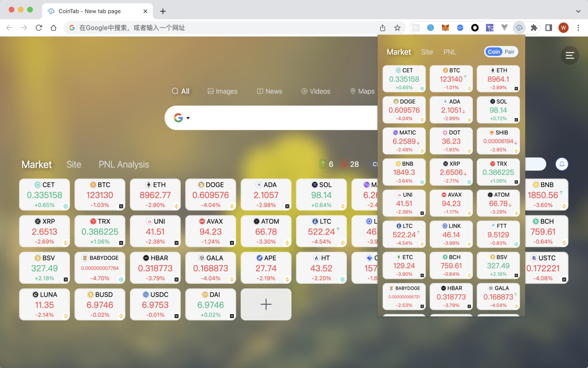Open the Chrome three-dot menu

tap(578, 28)
